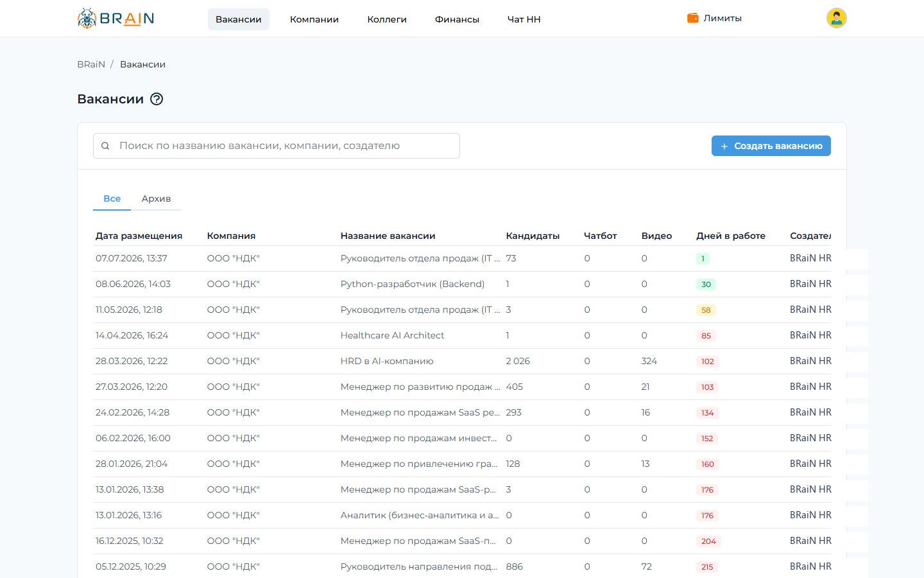Image resolution: width=924 pixels, height=578 pixels.
Task: Click the green days badge 30
Action: click(x=706, y=285)
